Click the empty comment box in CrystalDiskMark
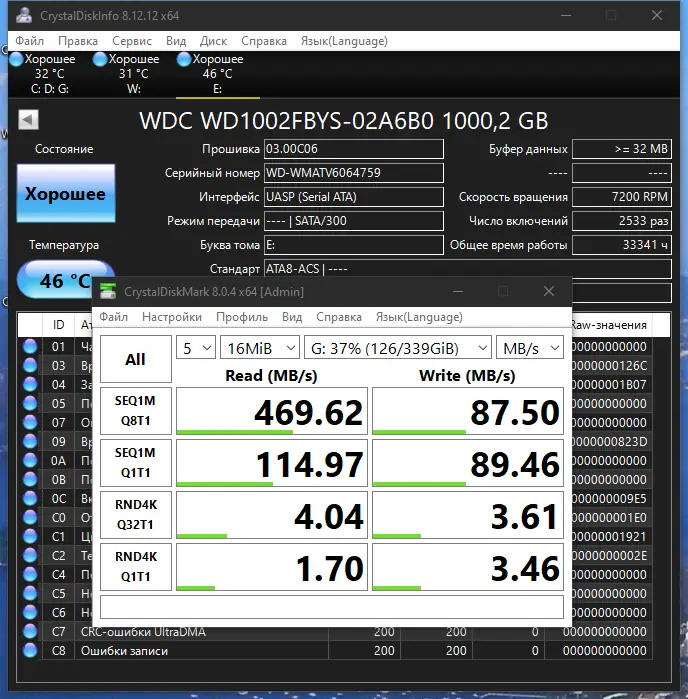688x699 pixels. coord(332,607)
